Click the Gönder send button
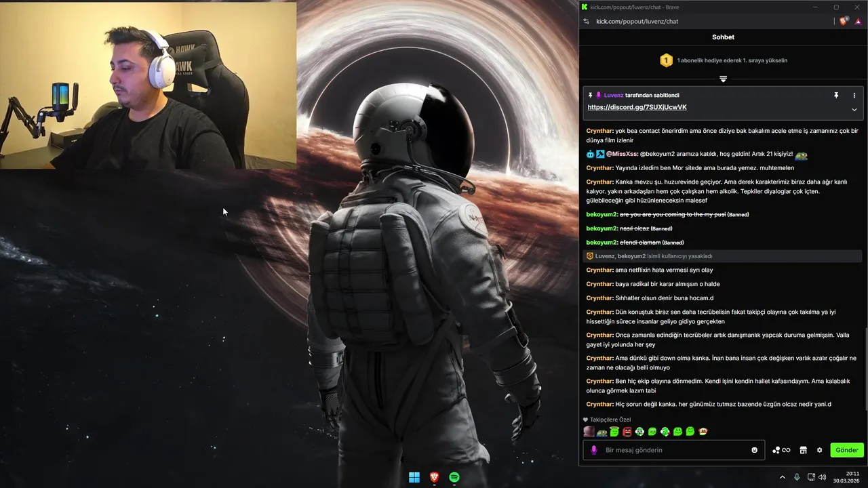Screen dimensions: 868x488 point(847,450)
